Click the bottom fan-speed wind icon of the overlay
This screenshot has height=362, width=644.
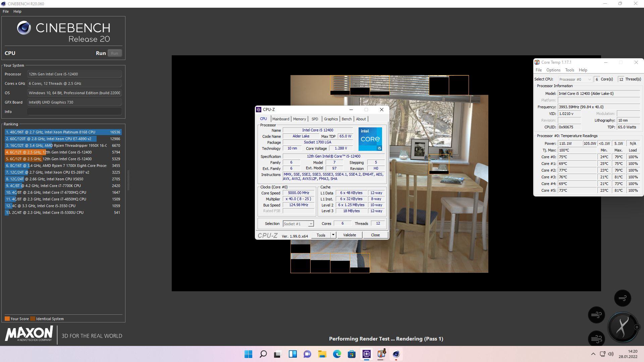point(596,339)
